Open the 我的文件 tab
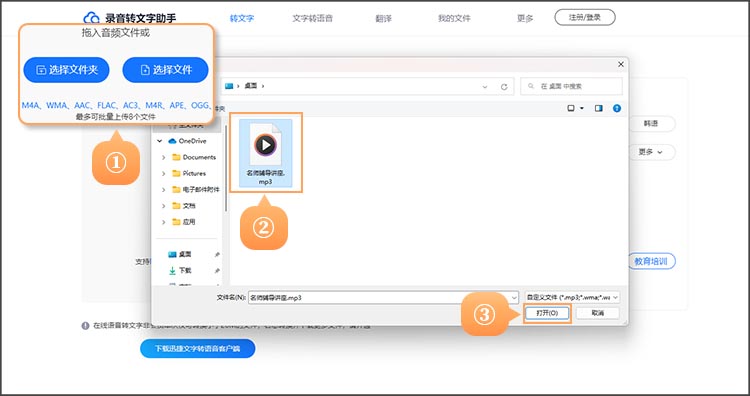Viewport: 750px width, 396px height. pos(454,19)
